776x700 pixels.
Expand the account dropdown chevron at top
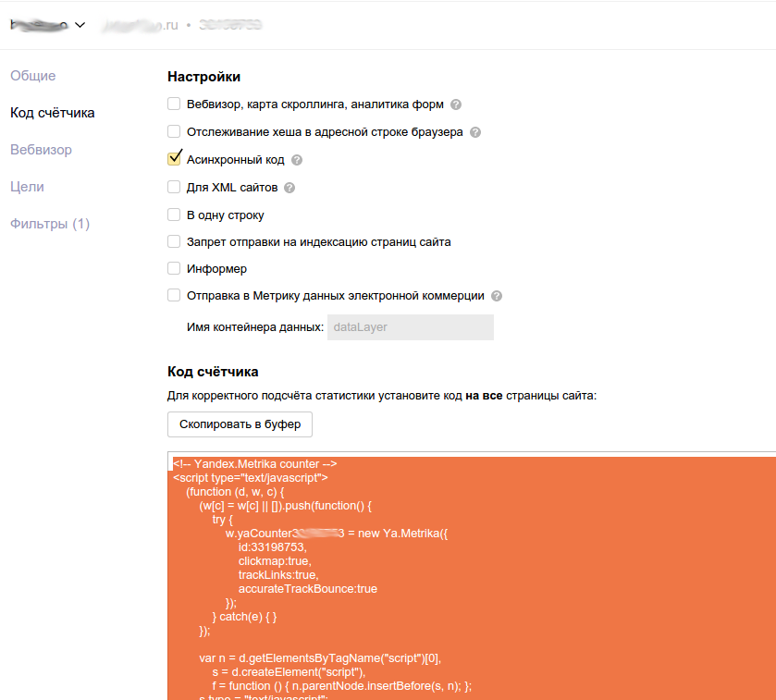coord(80,25)
